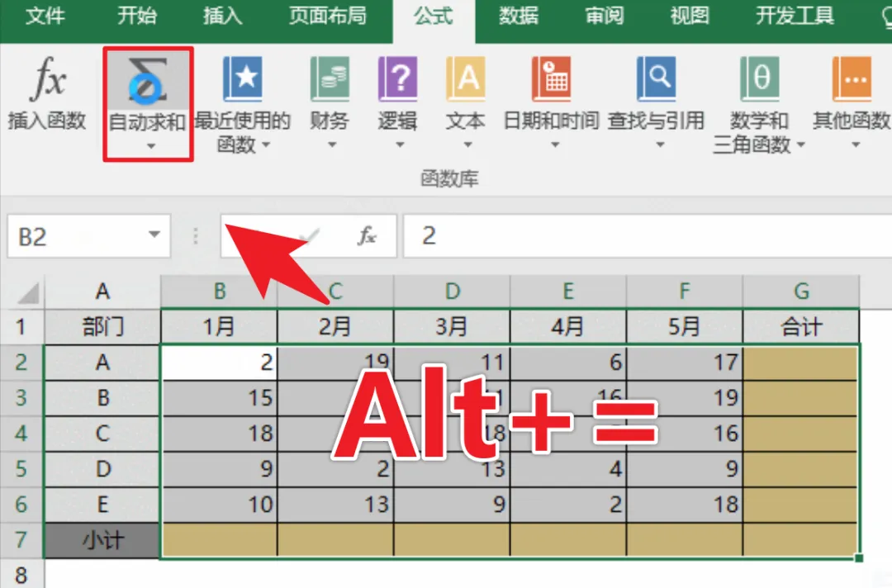
Task: Click cell B3 containing 15
Action: 219,398
